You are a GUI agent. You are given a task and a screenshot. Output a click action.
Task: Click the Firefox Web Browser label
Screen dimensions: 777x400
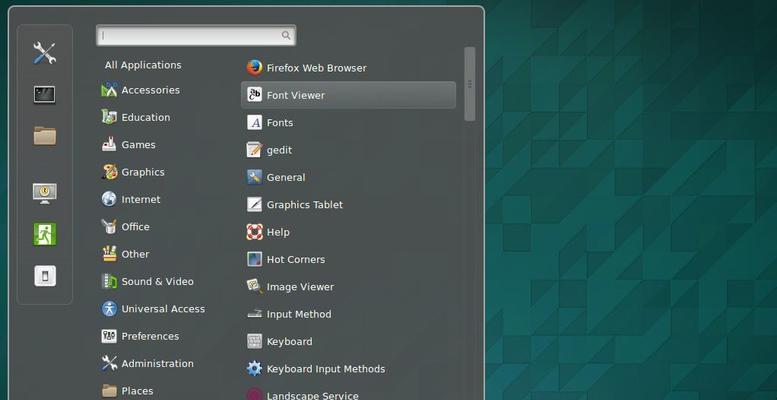point(317,68)
